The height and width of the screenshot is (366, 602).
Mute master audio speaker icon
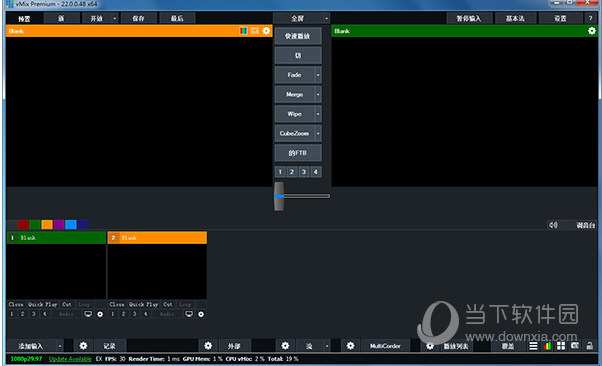coord(553,225)
